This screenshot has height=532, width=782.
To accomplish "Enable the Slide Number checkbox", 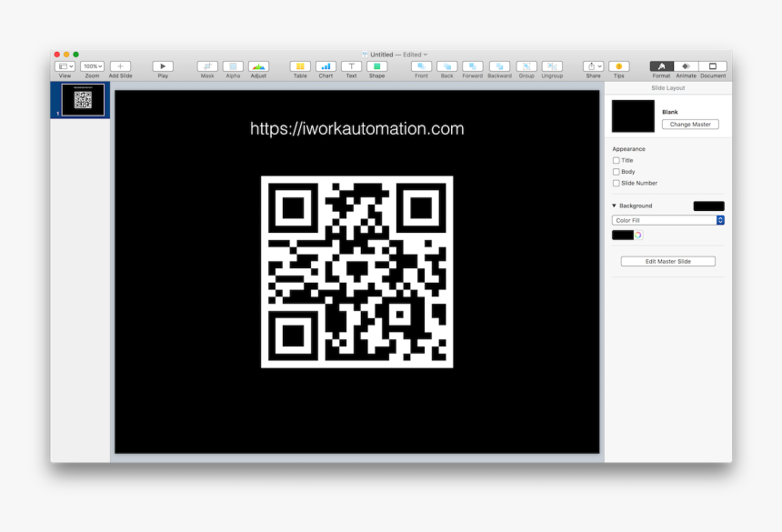I will [x=617, y=183].
